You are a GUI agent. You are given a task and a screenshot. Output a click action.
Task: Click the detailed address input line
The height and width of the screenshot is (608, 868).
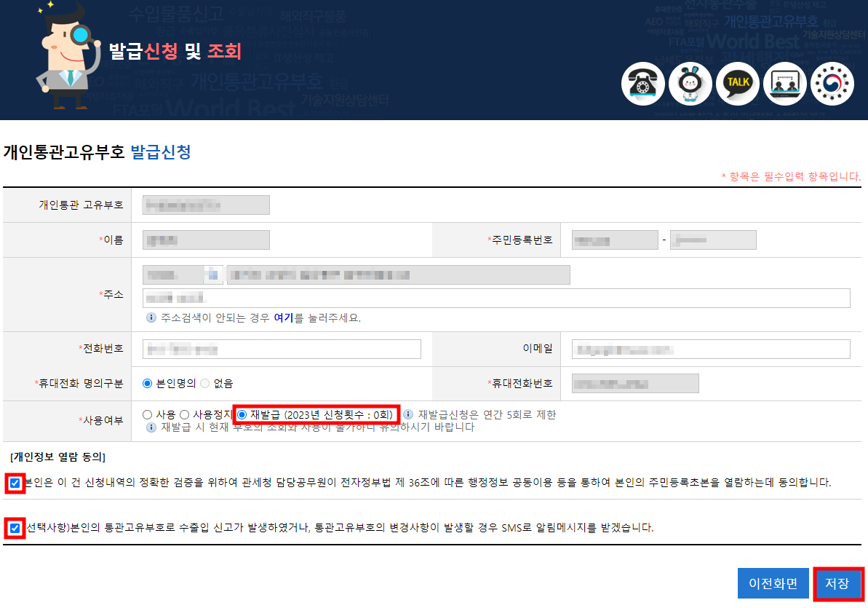tap(496, 299)
